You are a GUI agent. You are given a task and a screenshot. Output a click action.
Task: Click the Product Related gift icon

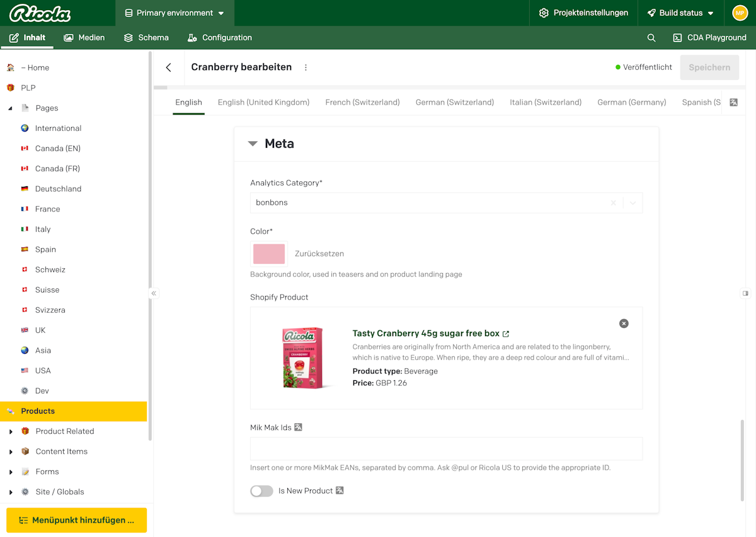(x=25, y=431)
